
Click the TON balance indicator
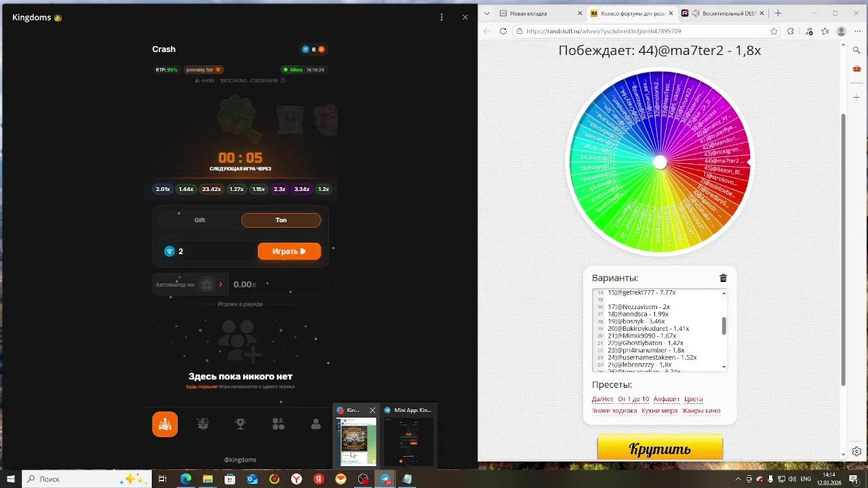[313, 49]
